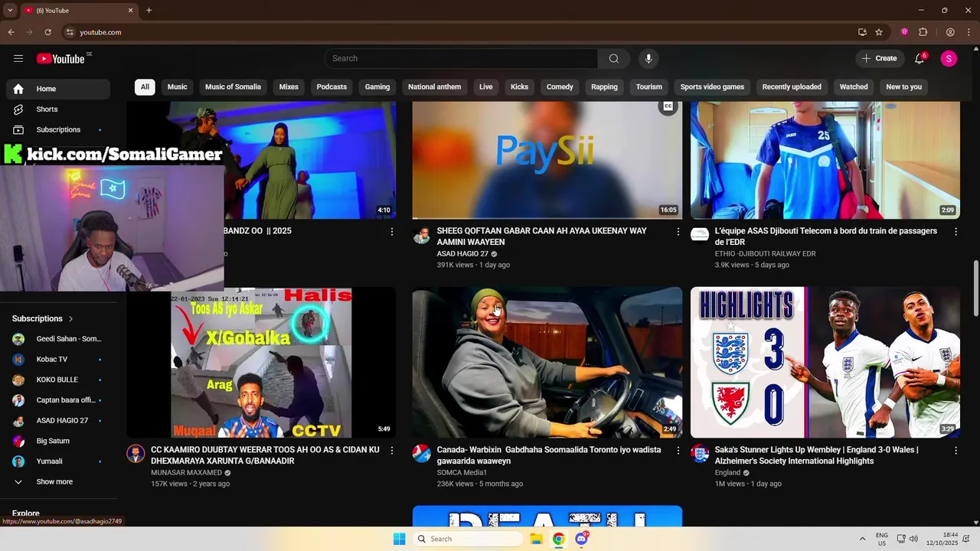Click the search magnifier button
Image resolution: width=980 pixels, height=551 pixels.
[614, 58]
